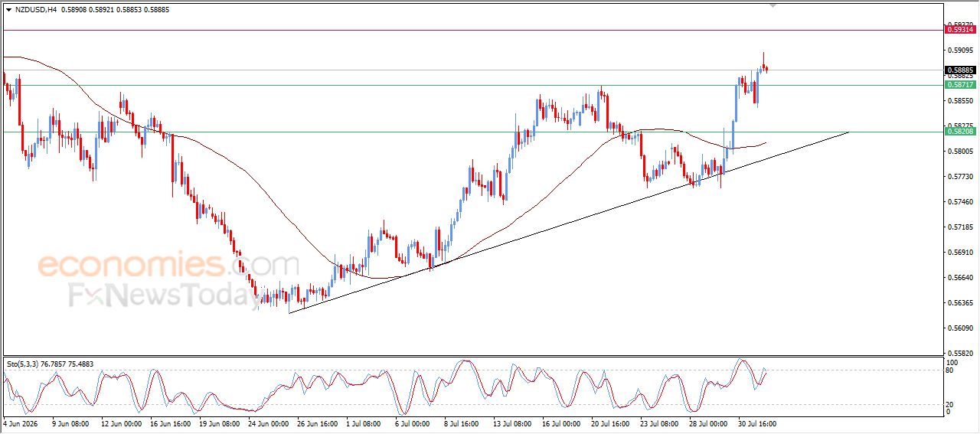Select the red 0.59314 price level label
The image size is (980, 434).
pyautogui.click(x=960, y=29)
